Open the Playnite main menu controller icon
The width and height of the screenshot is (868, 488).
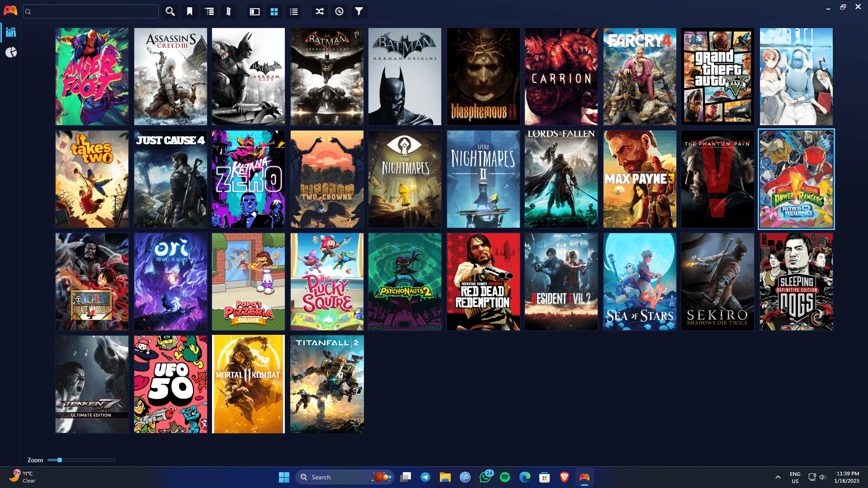coord(10,11)
